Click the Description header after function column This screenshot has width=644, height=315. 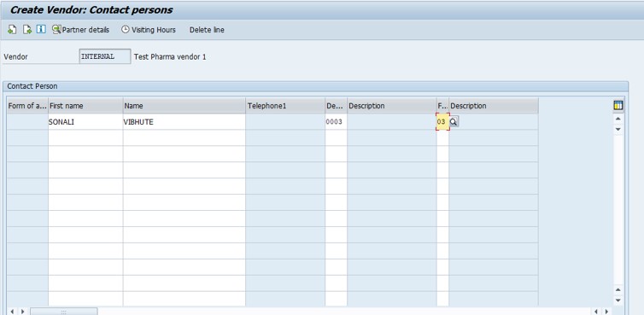tap(494, 106)
